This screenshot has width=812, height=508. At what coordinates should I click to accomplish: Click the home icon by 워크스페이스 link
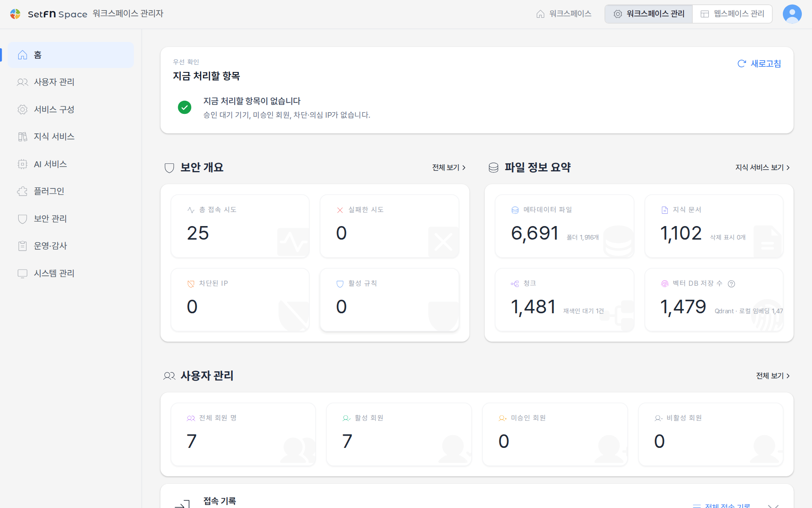coord(540,14)
